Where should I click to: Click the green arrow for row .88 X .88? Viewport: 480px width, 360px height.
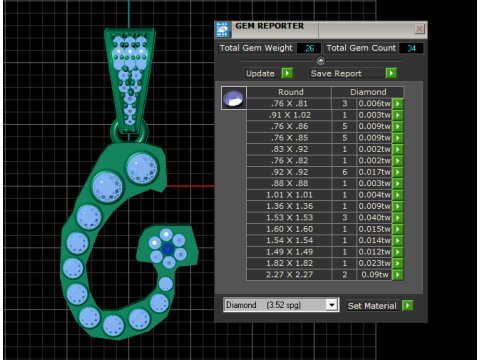(398, 183)
